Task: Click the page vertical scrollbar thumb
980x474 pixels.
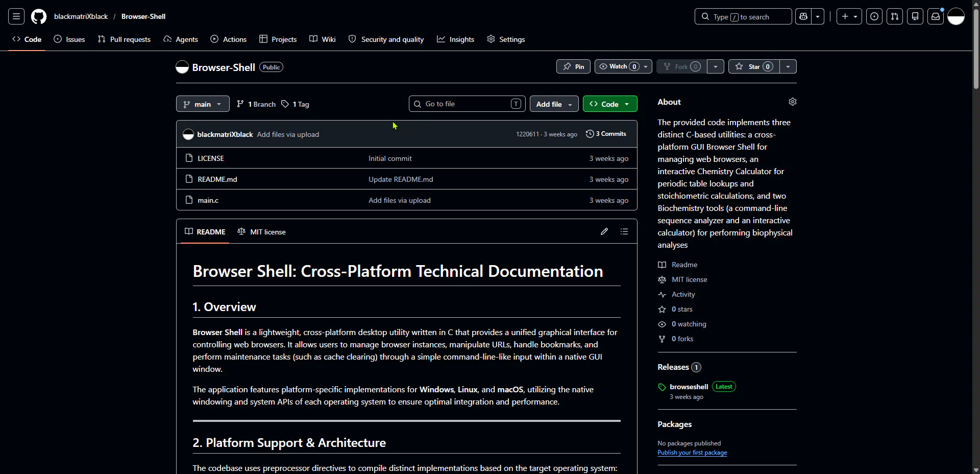Action: click(x=976, y=49)
